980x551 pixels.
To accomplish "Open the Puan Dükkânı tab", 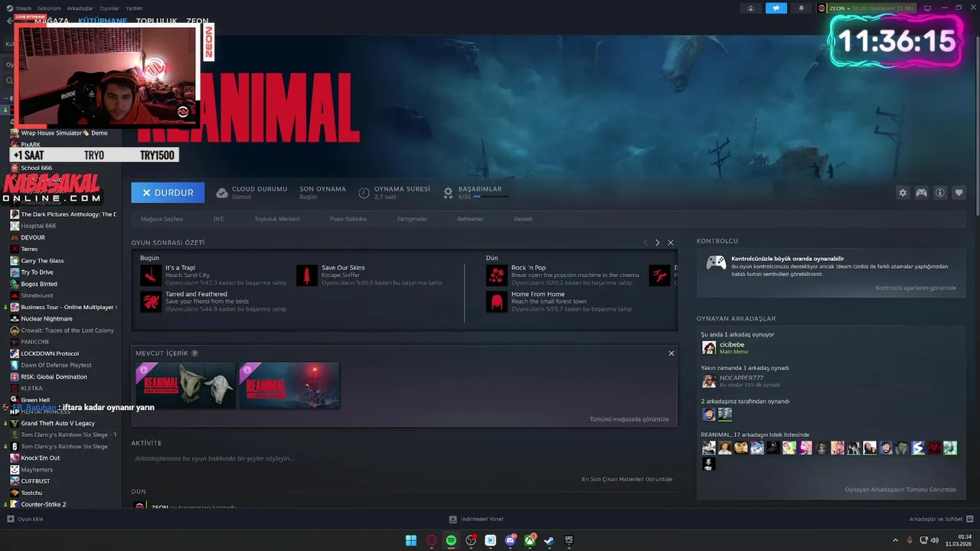I will 348,219.
